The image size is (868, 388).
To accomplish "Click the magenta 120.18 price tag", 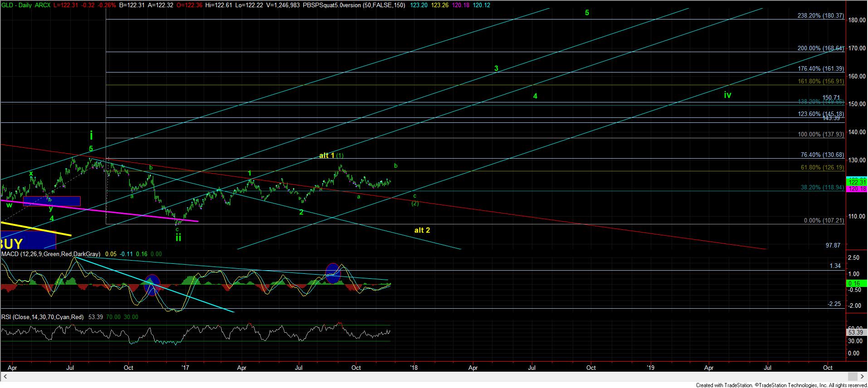I will 857,189.
